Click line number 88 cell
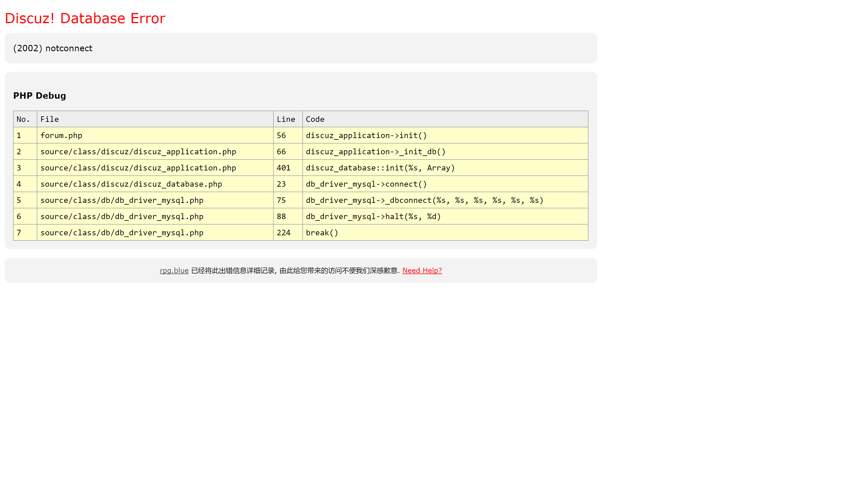868x503 pixels. [288, 216]
